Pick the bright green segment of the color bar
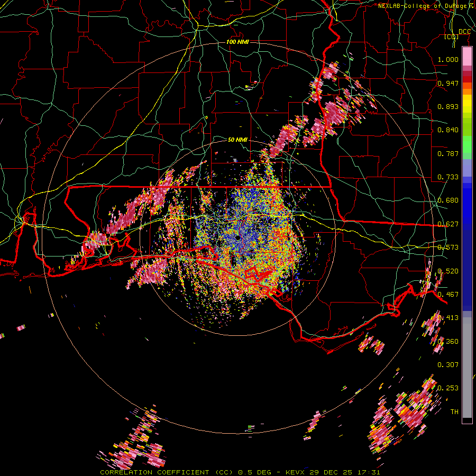476x476 pixels. tap(467, 144)
